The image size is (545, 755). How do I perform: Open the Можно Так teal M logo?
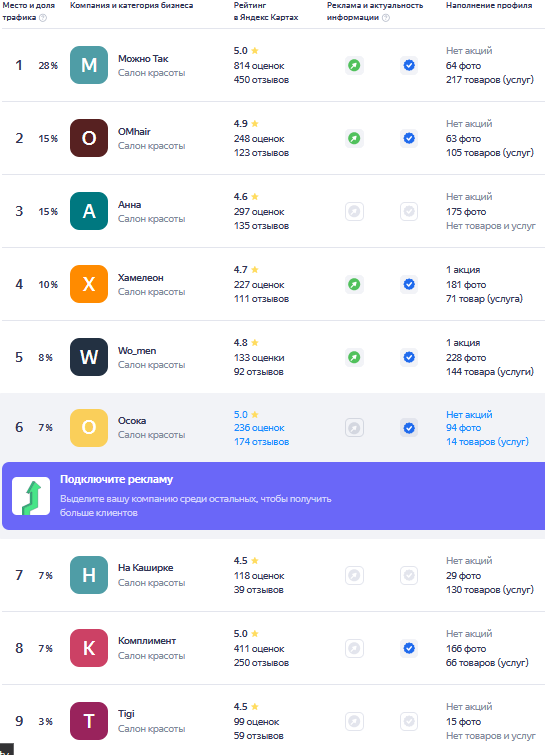click(89, 65)
